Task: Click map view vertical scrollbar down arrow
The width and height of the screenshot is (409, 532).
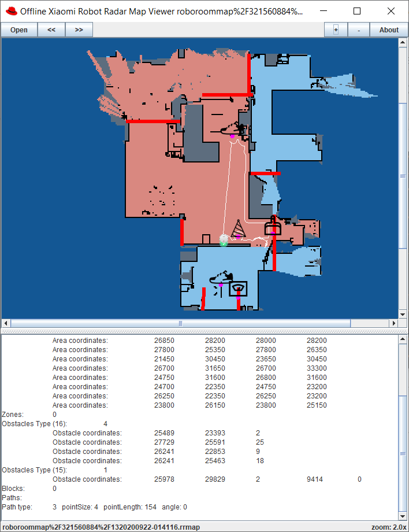Action: point(403,315)
